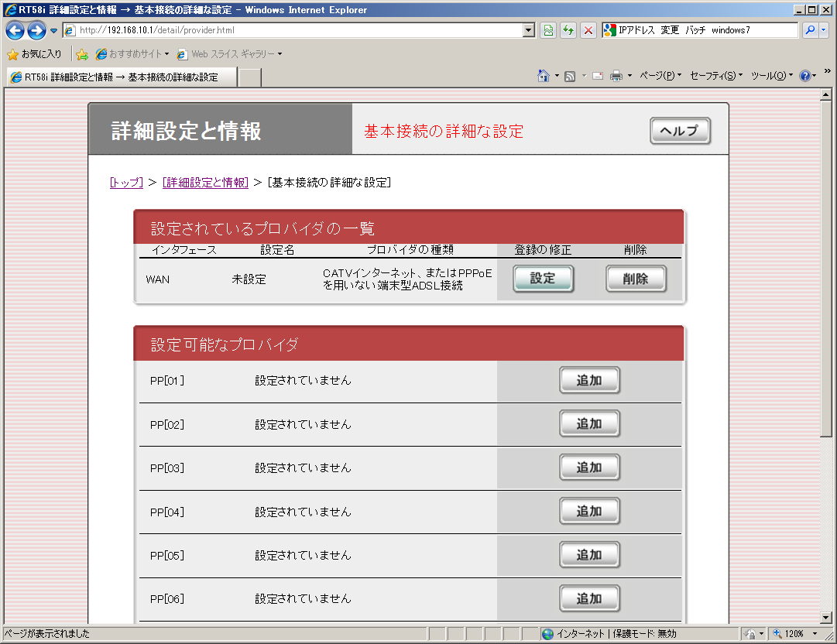Follow the [トップ] breadcrumb link
This screenshot has height=644, width=837.
(x=126, y=183)
